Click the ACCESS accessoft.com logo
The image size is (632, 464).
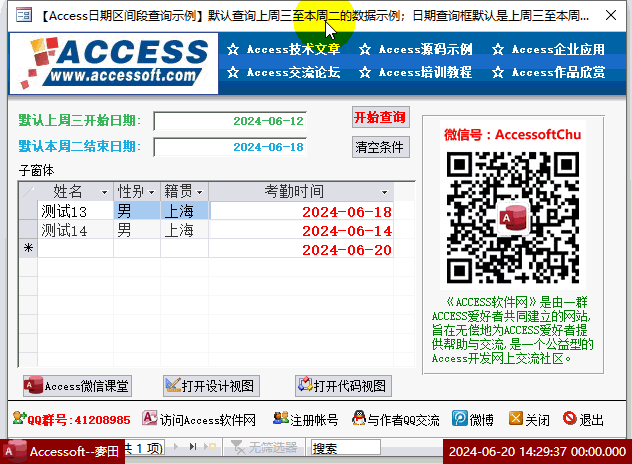point(114,63)
